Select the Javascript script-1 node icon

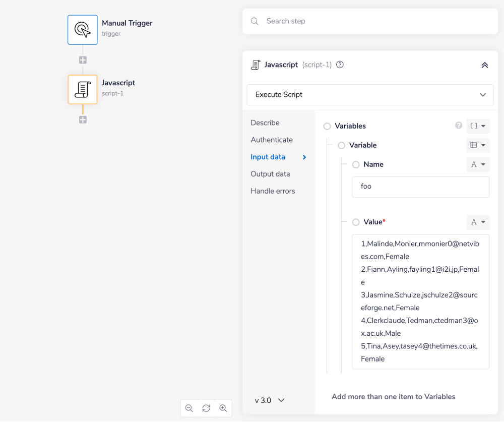coord(82,89)
